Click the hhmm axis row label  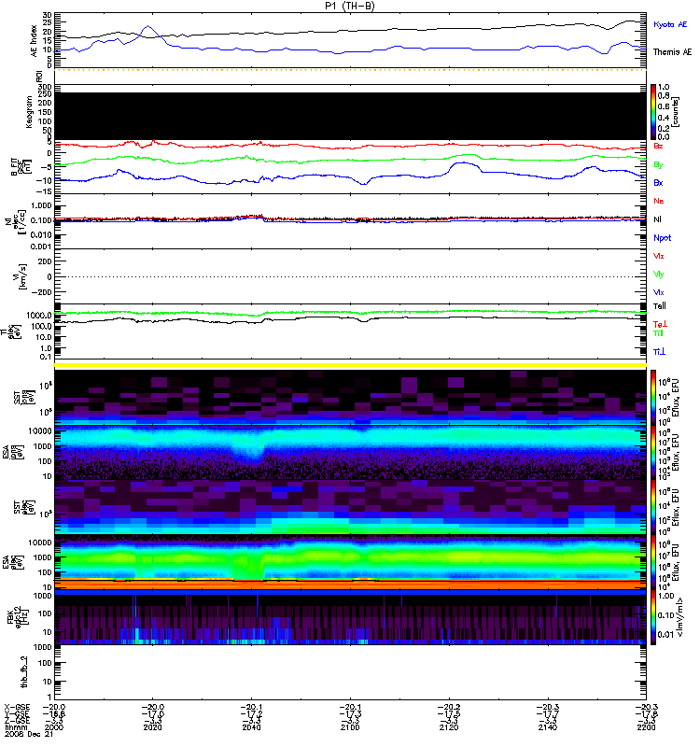tap(14, 727)
